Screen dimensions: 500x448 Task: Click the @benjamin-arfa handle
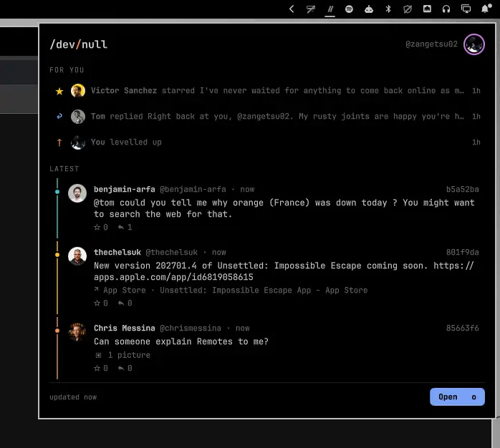coord(193,189)
